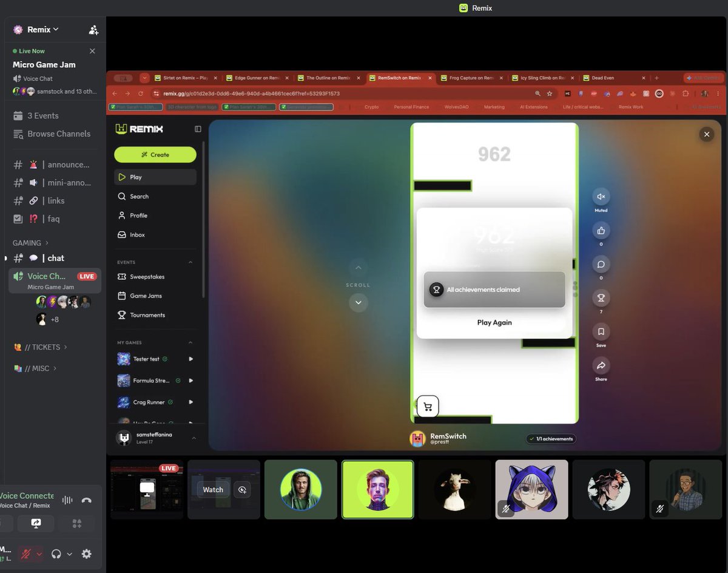Image resolution: width=728 pixels, height=573 pixels.
Task: Click the green Create button
Action: coord(155,154)
